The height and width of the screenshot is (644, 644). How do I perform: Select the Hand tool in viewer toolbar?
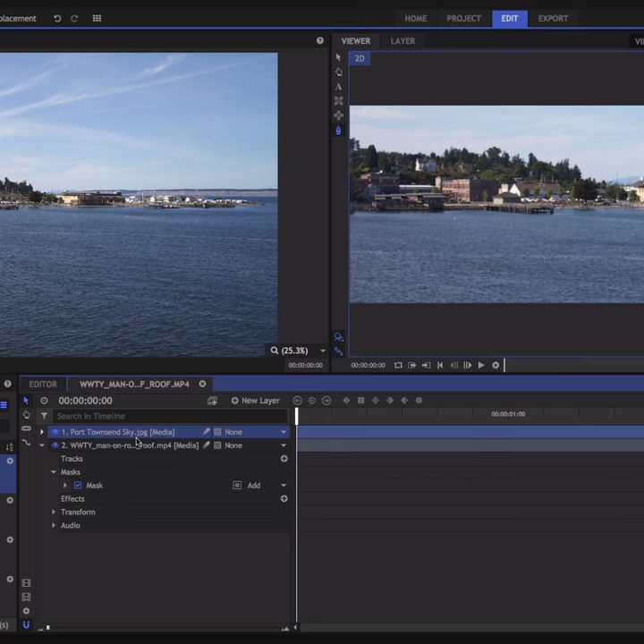(338, 72)
